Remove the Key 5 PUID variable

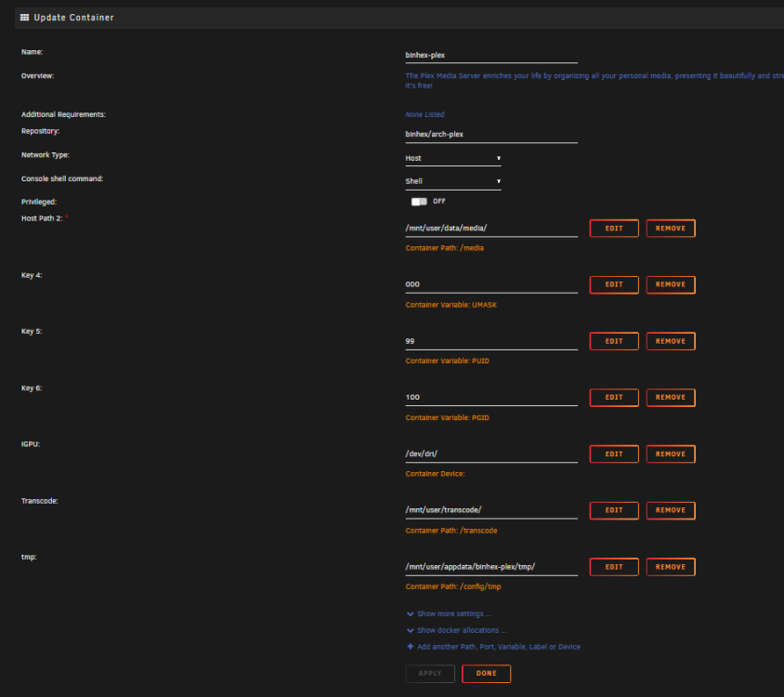671,341
